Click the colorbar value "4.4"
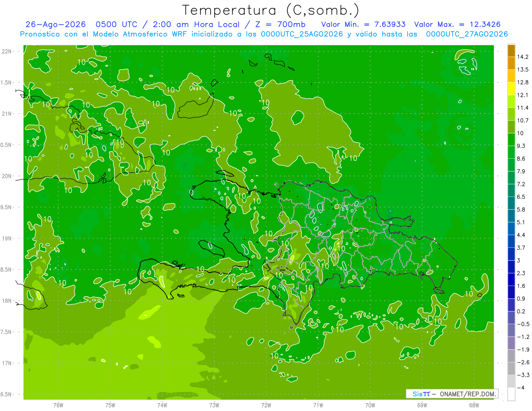Image resolution: width=532 pixels, height=411 pixels. [x=521, y=235]
